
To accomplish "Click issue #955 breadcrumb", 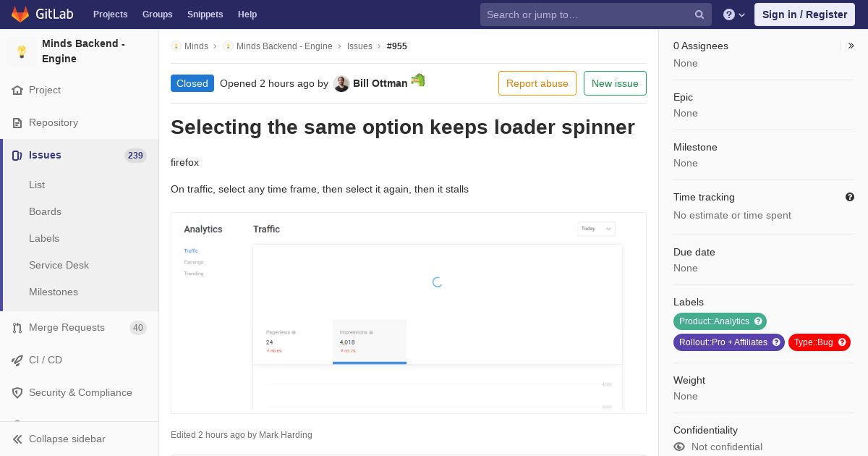I will tap(397, 46).
